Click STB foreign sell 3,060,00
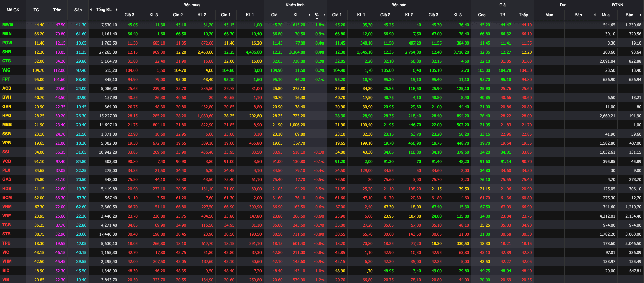644x283 pixels. pos(633,234)
